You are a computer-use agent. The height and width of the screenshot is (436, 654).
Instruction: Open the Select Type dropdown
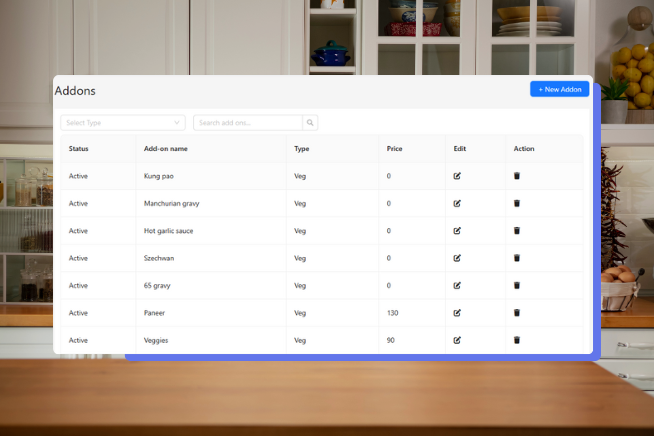(x=123, y=123)
